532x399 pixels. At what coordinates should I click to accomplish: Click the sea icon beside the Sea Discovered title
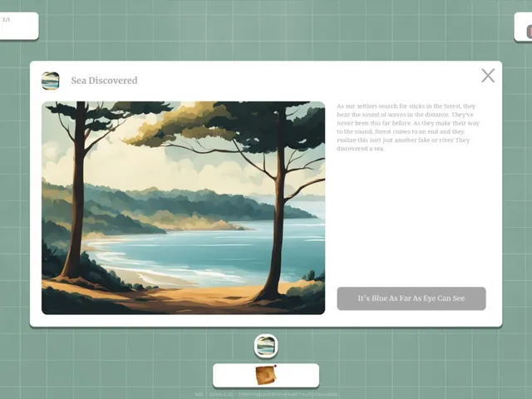[x=50, y=81]
